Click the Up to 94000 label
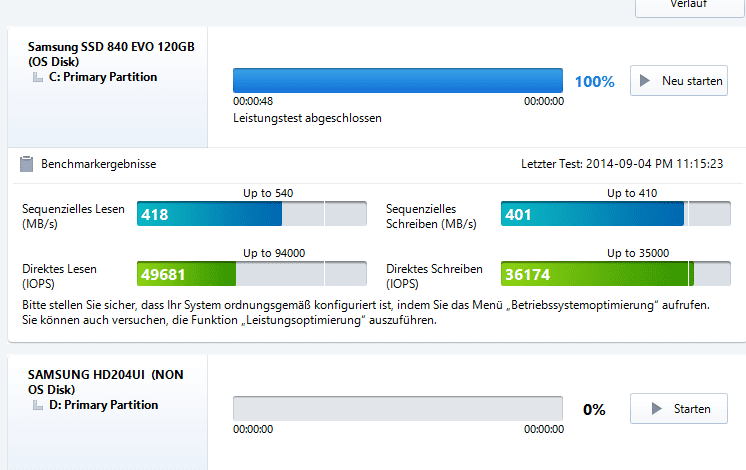The height and width of the screenshot is (470, 746). pyautogui.click(x=274, y=253)
